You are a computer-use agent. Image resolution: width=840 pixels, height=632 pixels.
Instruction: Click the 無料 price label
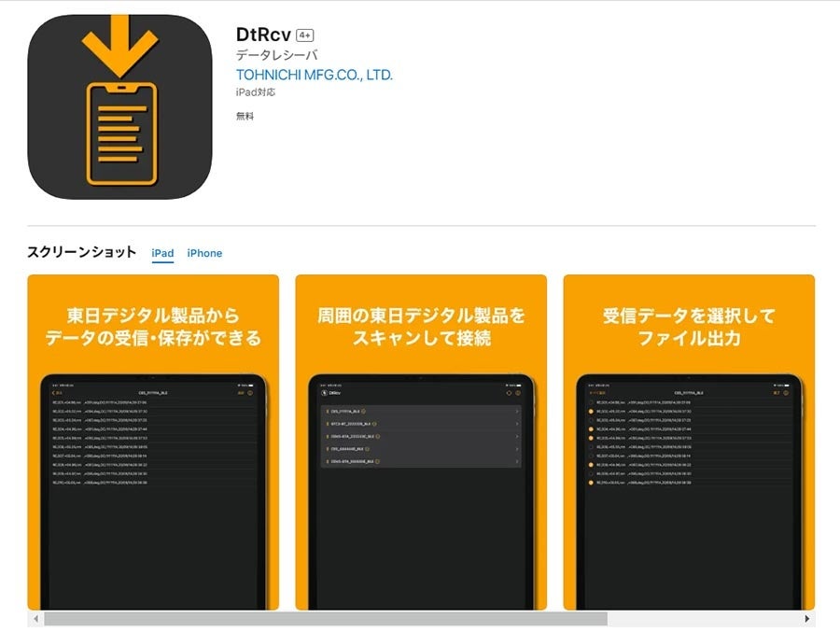[245, 116]
